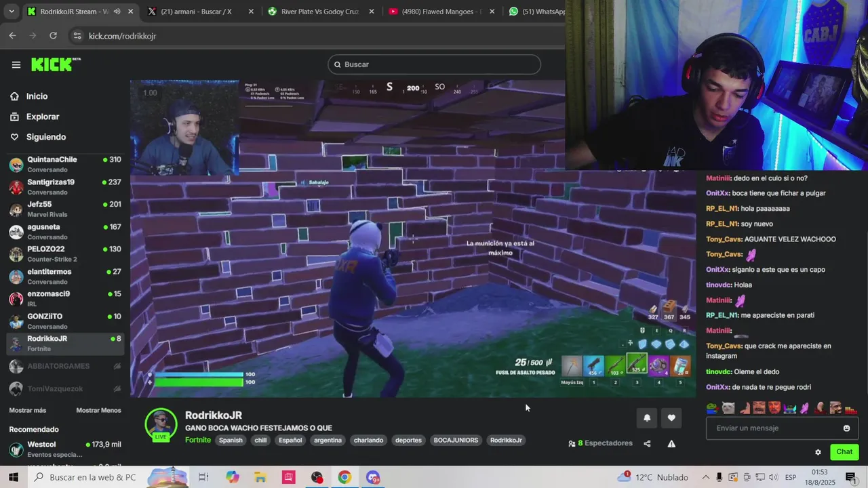
Task: Go back in the browser
Action: coord(12,36)
